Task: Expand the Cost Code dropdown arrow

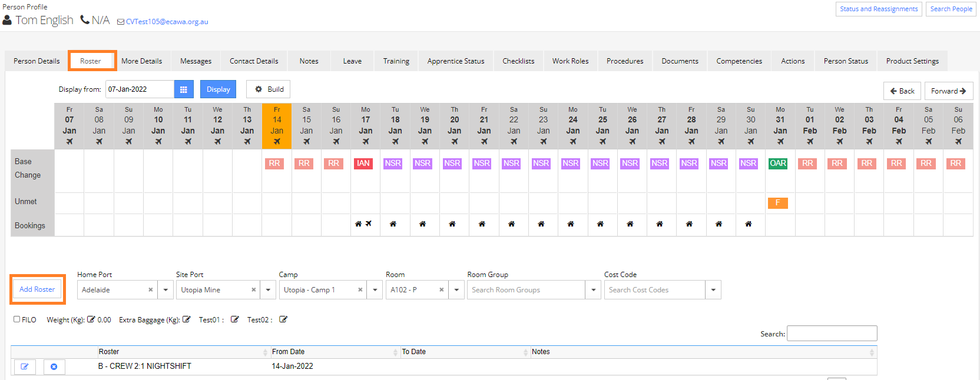Action: (713, 290)
